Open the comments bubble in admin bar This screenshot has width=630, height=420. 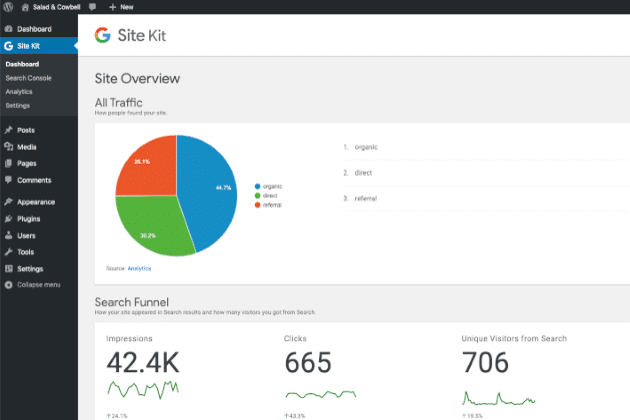[x=92, y=7]
